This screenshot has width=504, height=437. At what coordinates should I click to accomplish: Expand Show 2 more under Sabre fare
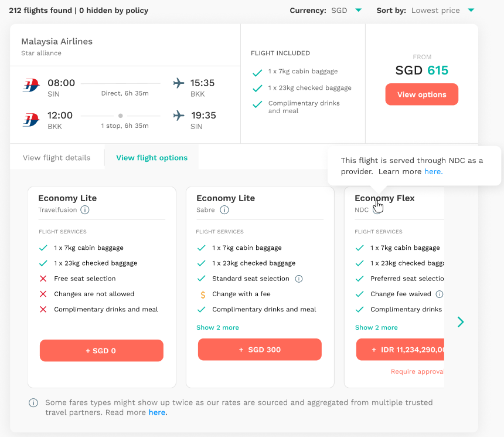217,327
